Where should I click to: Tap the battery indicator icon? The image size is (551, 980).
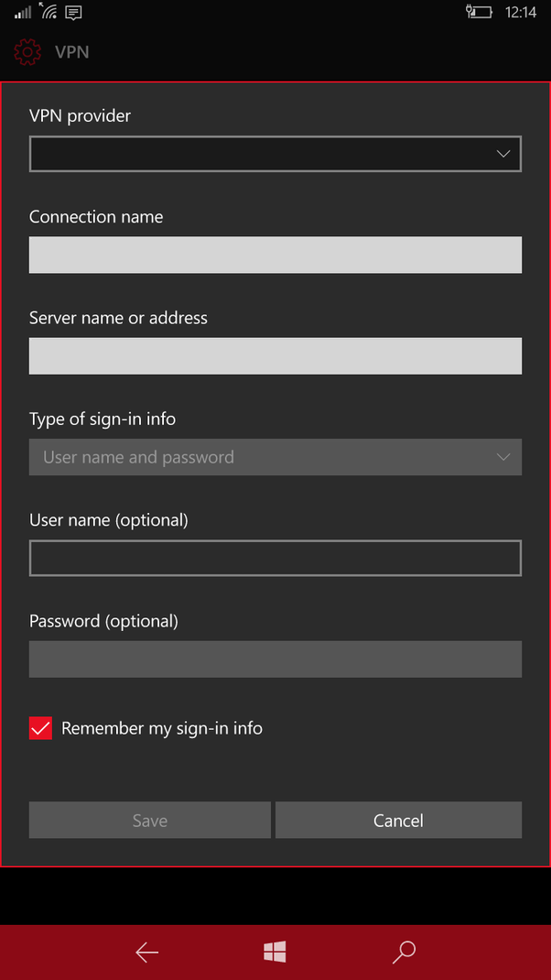point(479,12)
